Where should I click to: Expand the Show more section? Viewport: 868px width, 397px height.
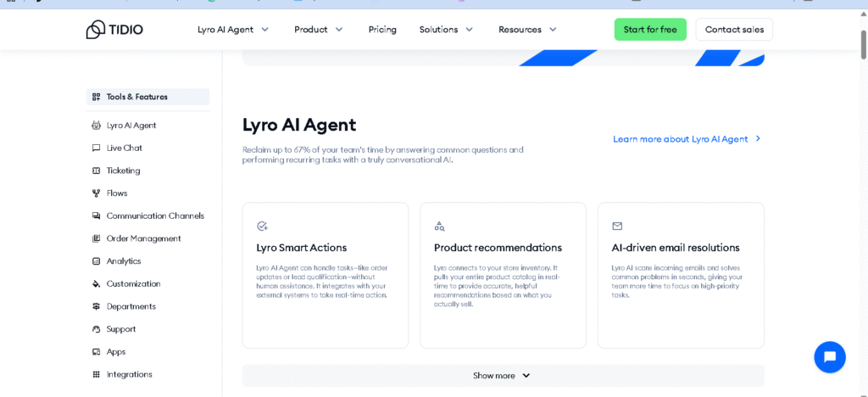pyautogui.click(x=502, y=376)
